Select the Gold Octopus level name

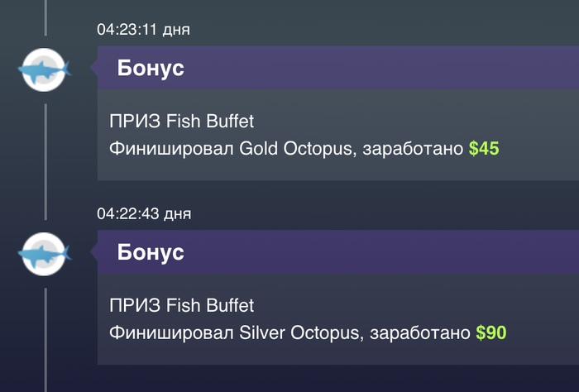pos(295,149)
